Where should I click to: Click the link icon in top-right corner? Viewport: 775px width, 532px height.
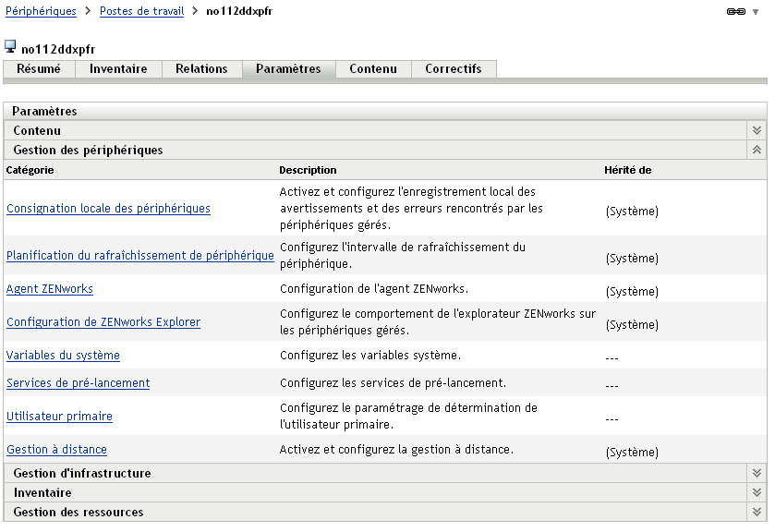coord(736,12)
